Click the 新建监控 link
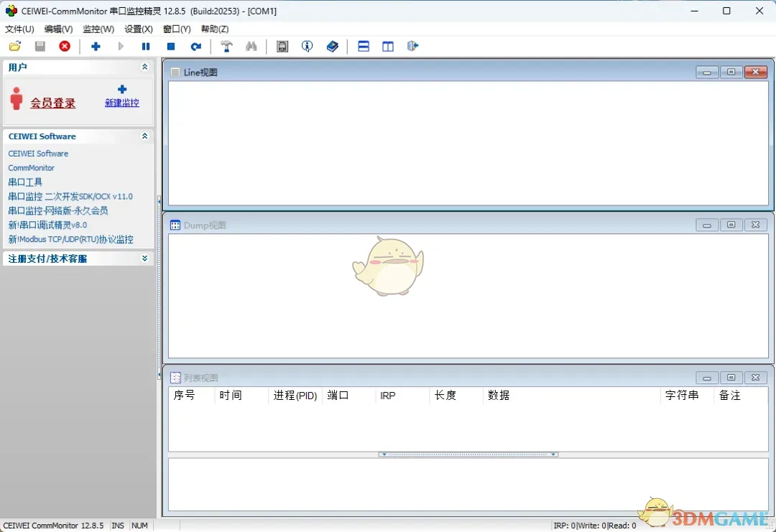Viewport: 776px width, 532px height. 122,103
